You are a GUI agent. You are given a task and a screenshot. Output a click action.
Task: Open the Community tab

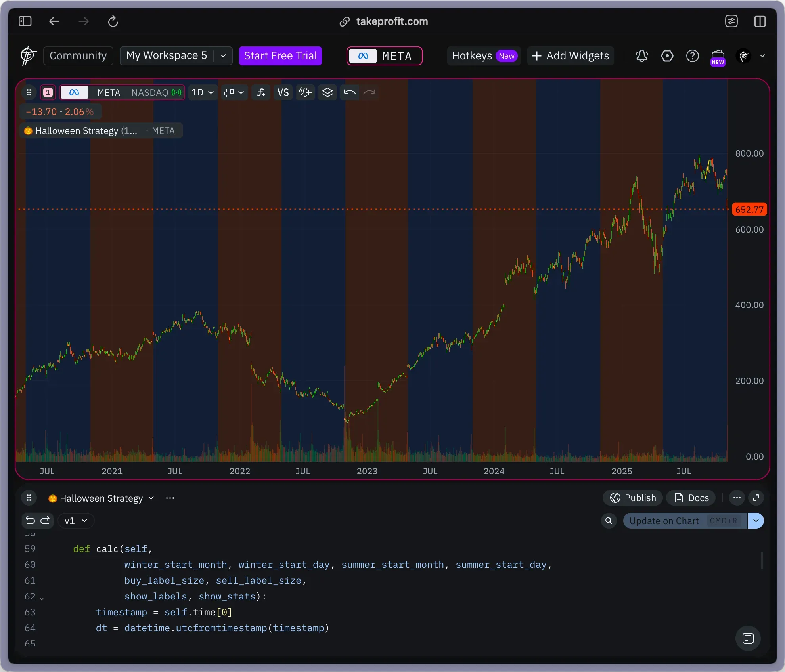[78, 56]
